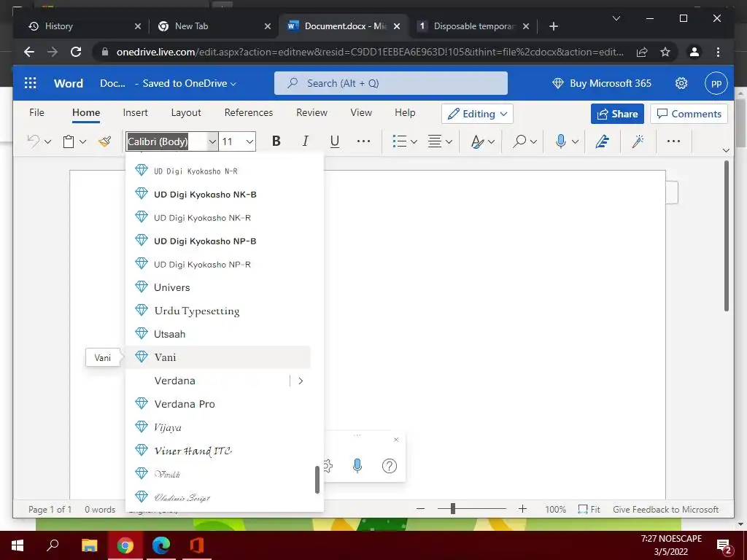Open Windows Start menu

click(x=18, y=545)
